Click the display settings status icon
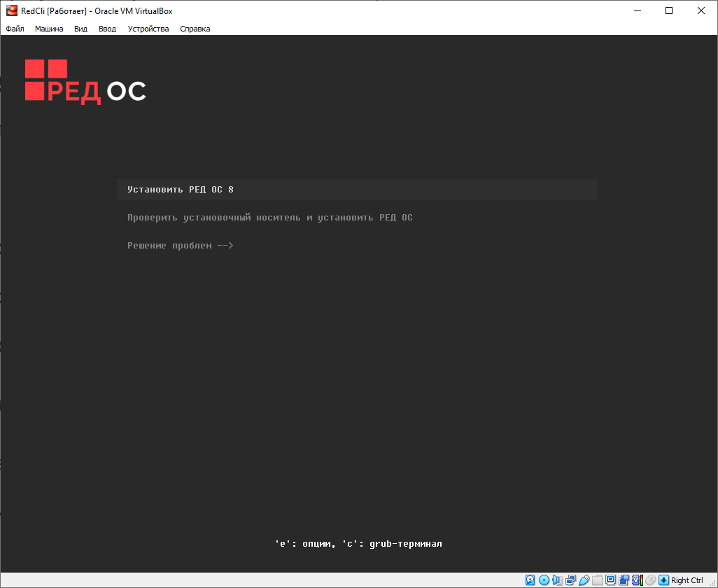This screenshot has height=588, width=718. click(x=610, y=580)
